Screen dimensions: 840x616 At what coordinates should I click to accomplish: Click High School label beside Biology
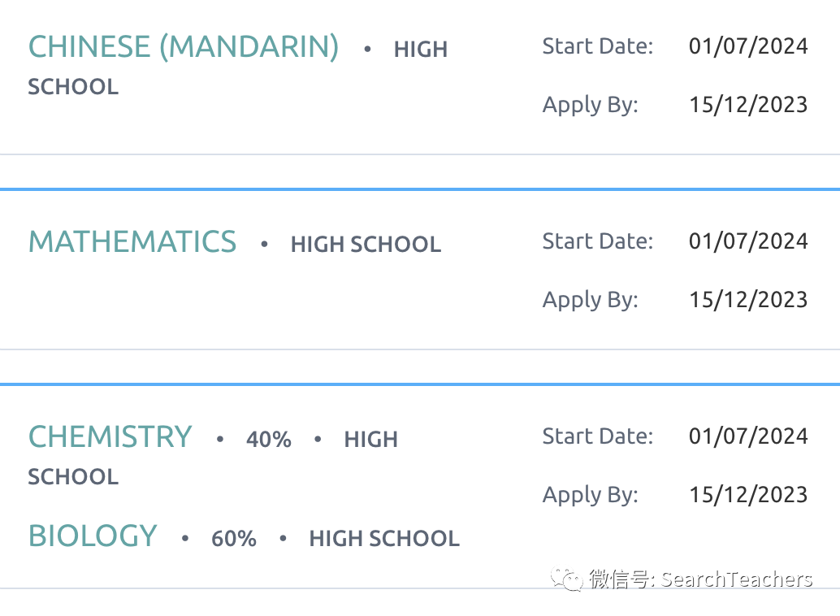pyautogui.click(x=384, y=539)
